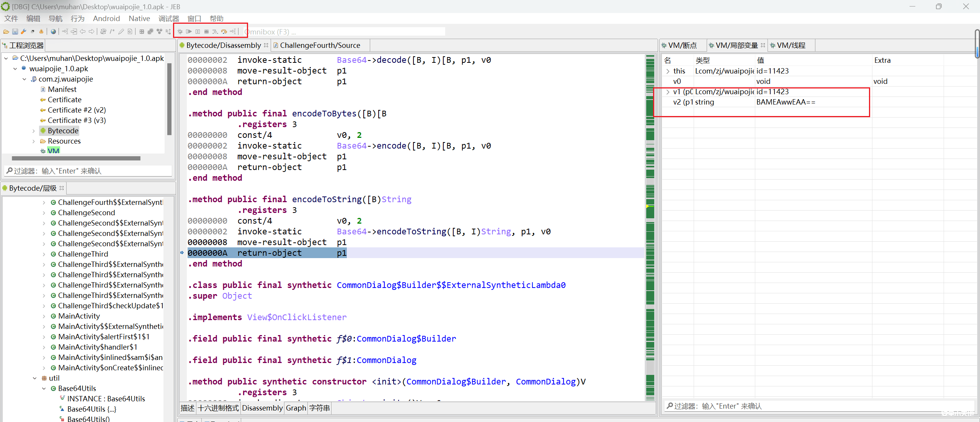The width and height of the screenshot is (980, 422).
Task: Click the navigate back arrow icon
Action: pos(83,32)
